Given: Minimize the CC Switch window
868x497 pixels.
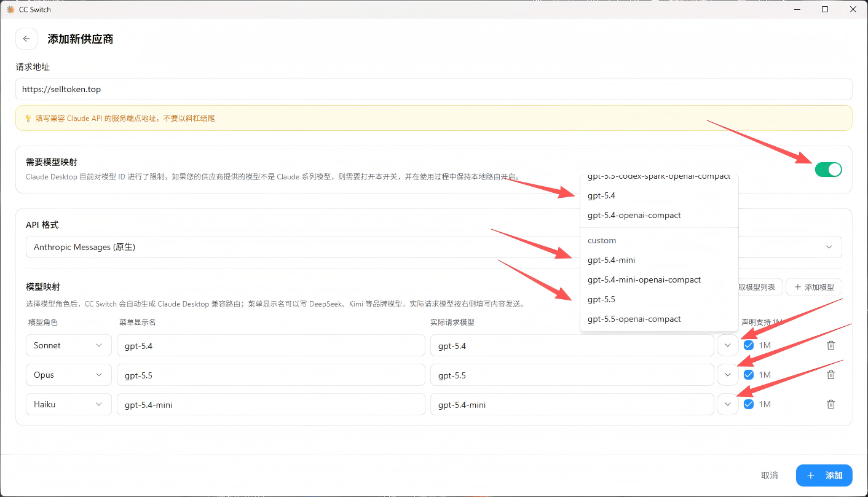Looking at the screenshot, I should pos(797,9).
